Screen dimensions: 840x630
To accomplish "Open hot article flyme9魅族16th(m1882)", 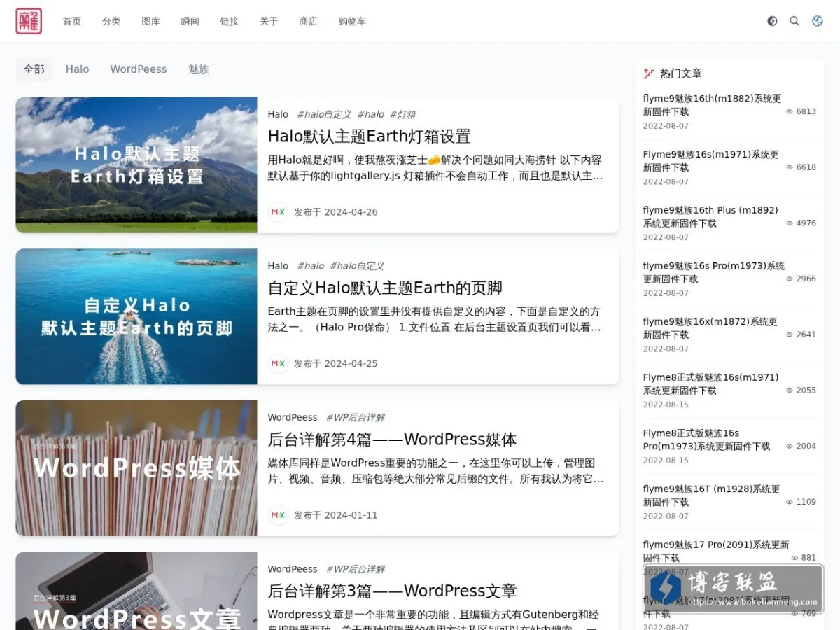I will pyautogui.click(x=712, y=105).
